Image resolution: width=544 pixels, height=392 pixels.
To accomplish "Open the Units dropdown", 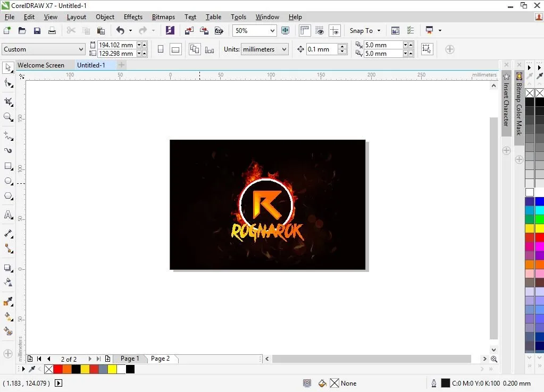I will click(283, 49).
